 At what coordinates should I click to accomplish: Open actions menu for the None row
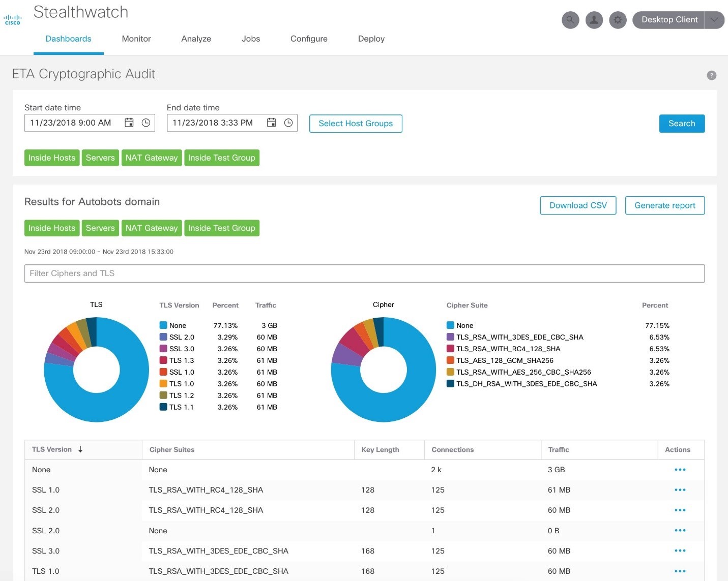(x=680, y=470)
